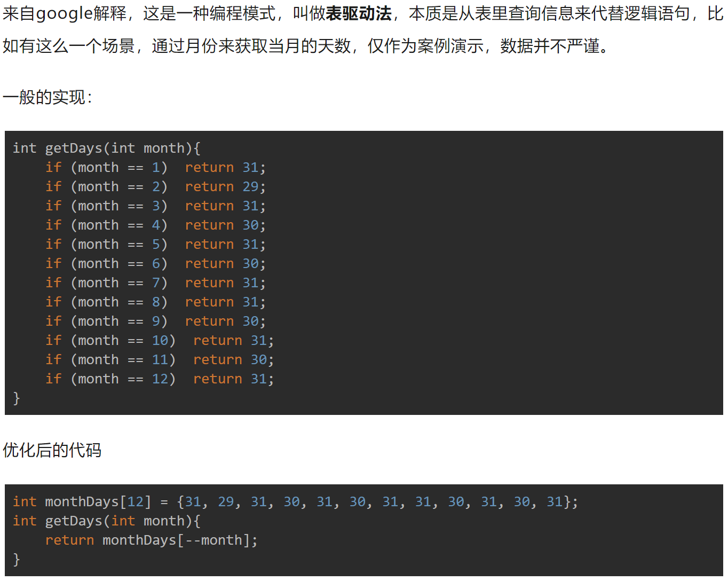728x581 pixels.
Task: Click the line 'if (month == 4) return 30;'
Action: (x=155, y=225)
